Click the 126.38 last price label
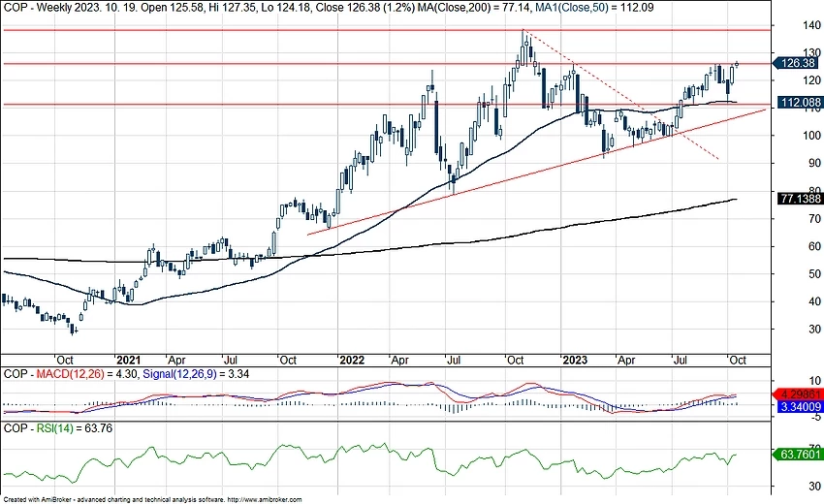Image resolution: width=824 pixels, height=504 pixels. tap(798, 63)
